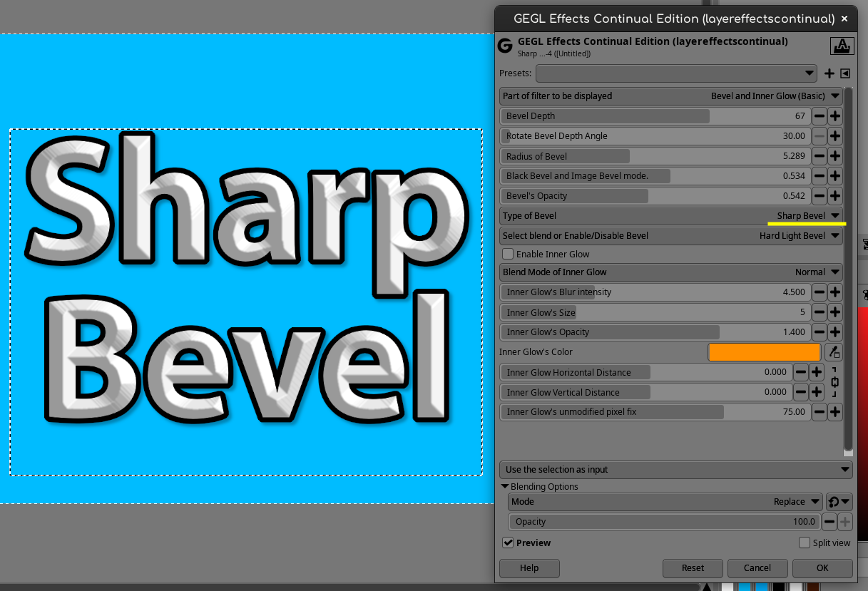The width and height of the screenshot is (868, 591).
Task: Increase Inner Glow's Opacity with plus
Action: (x=834, y=332)
